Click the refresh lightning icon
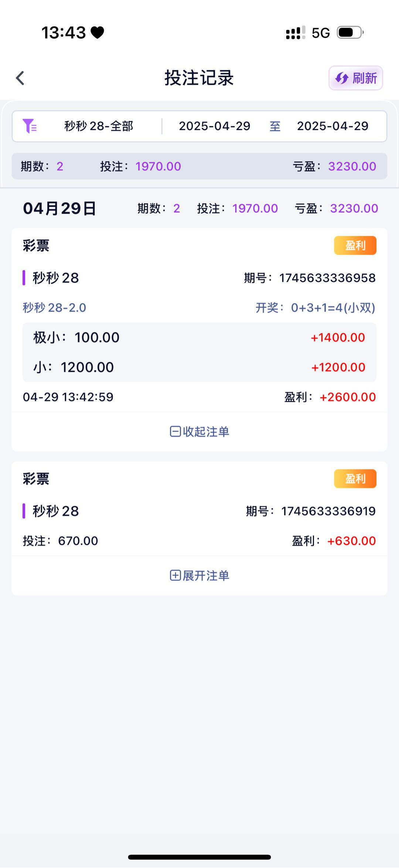The width and height of the screenshot is (399, 868). [x=342, y=78]
